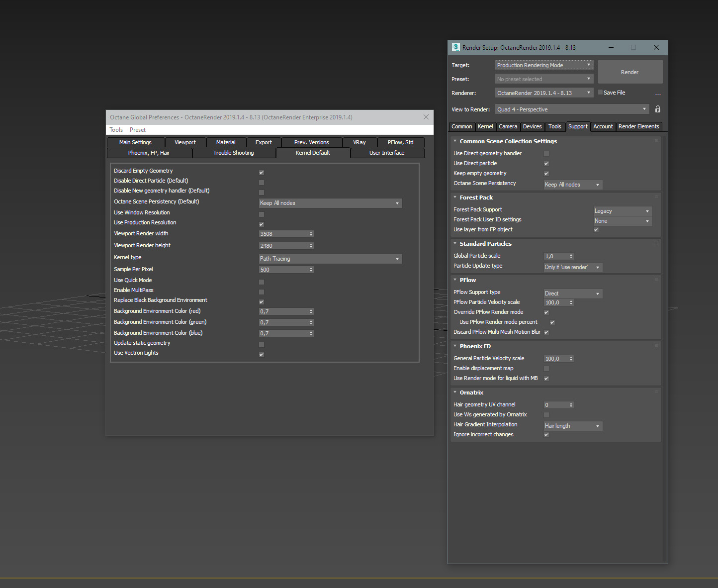Open the Renderer dropdown
The image size is (718, 588).
click(x=544, y=93)
